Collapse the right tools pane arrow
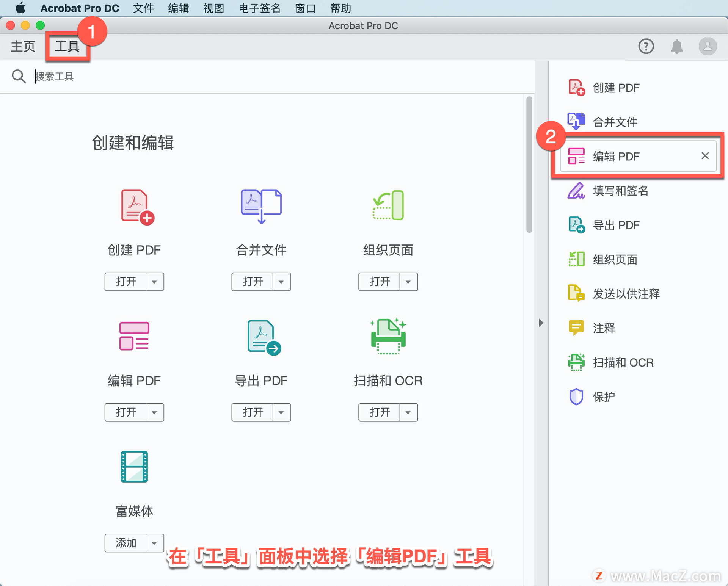Image resolution: width=728 pixels, height=586 pixels. (x=541, y=323)
